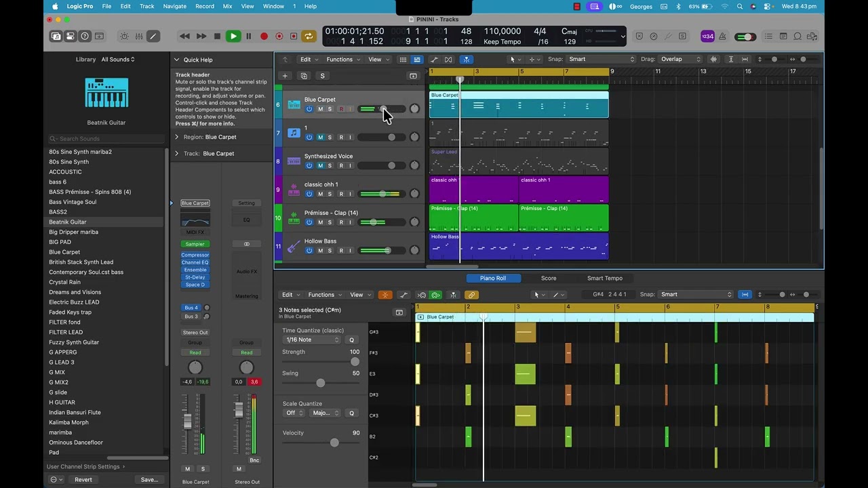Click the Sampler instrument slot
Screen dimensions: 868x488
195,245
